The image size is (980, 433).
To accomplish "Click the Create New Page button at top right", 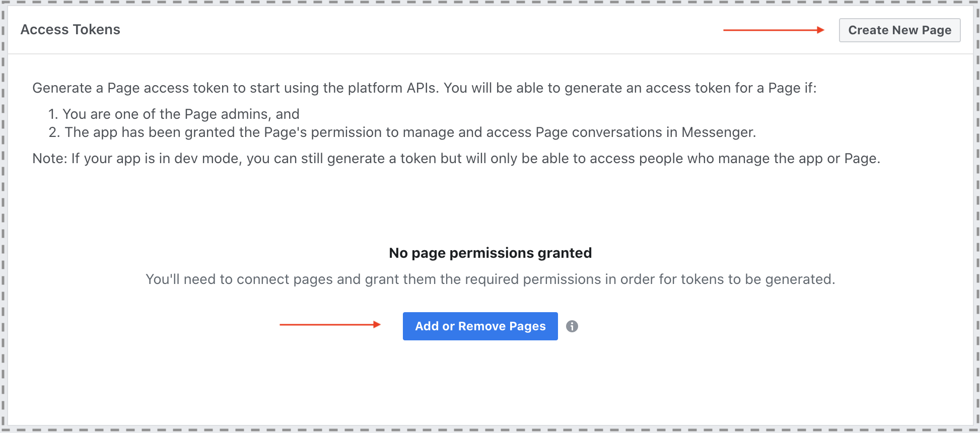I will point(899,30).
